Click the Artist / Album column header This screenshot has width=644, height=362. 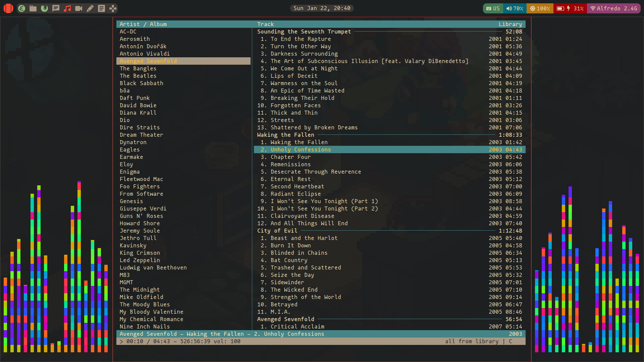(x=143, y=24)
